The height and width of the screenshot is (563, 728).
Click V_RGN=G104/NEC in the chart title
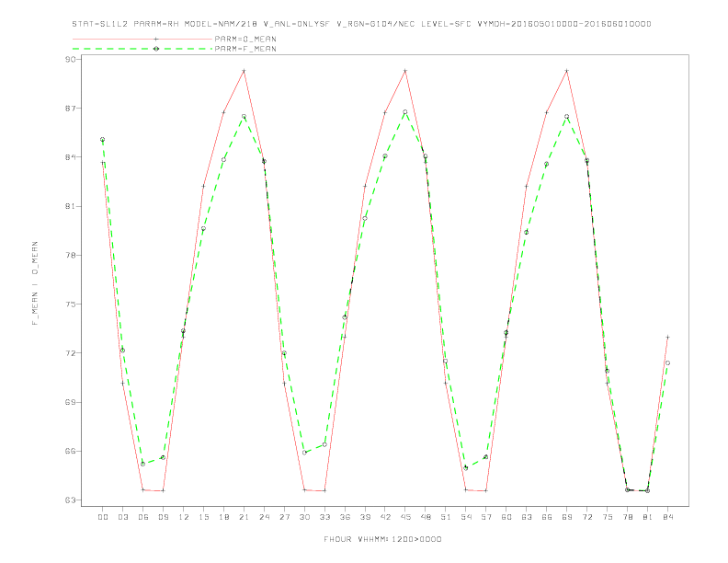pos(375,24)
